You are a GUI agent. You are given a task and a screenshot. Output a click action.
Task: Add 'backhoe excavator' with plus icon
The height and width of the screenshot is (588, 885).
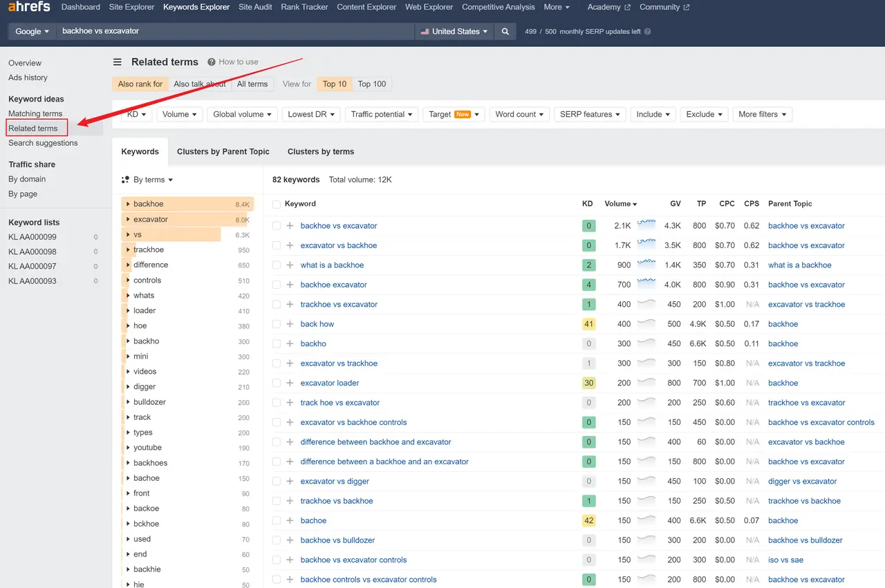290,285
